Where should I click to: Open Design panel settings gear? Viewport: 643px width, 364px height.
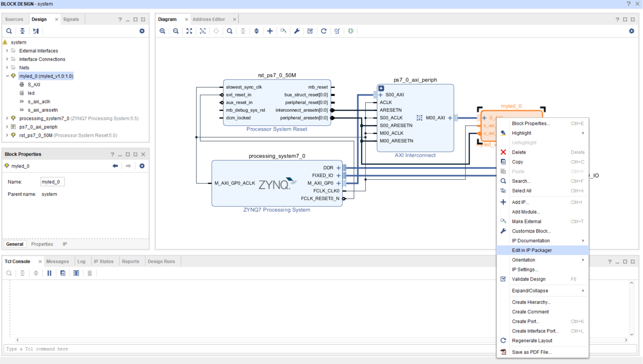(x=142, y=31)
